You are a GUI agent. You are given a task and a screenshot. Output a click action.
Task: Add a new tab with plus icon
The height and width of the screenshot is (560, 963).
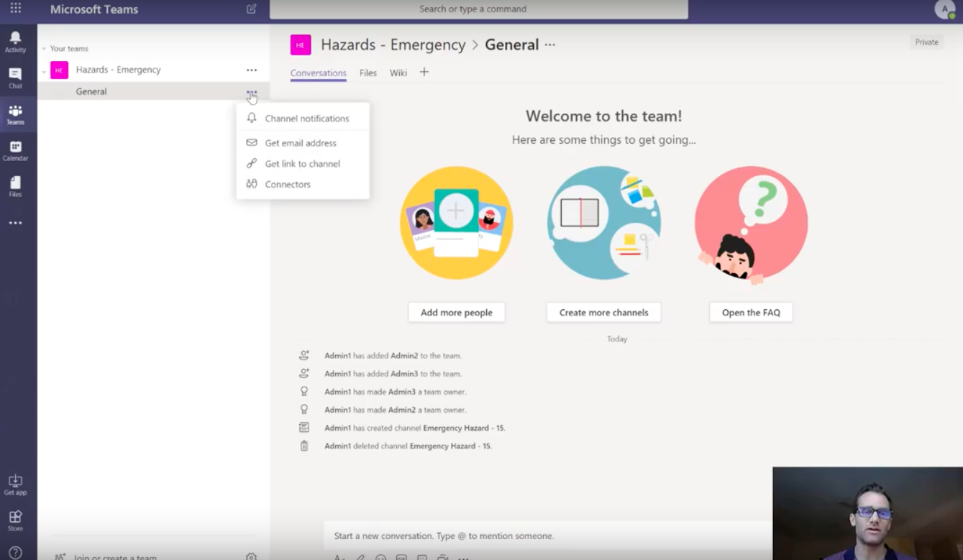pyautogui.click(x=424, y=72)
